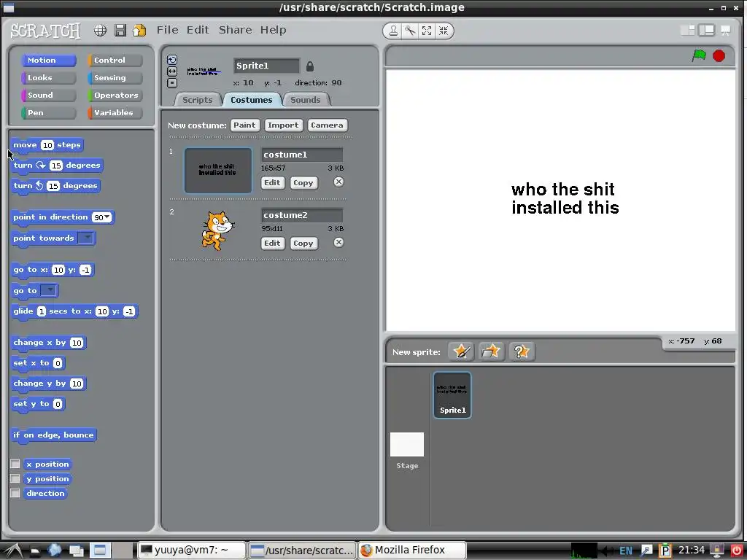Select Sprite1 in the sprite list
This screenshot has width=747, height=560.
click(x=452, y=395)
